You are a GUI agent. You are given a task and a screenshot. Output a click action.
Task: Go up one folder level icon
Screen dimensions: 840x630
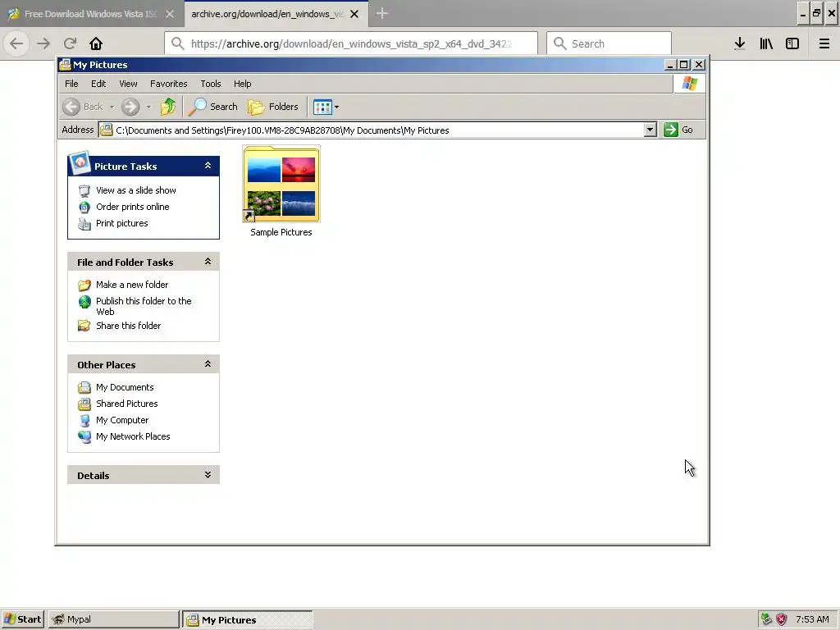(167, 107)
